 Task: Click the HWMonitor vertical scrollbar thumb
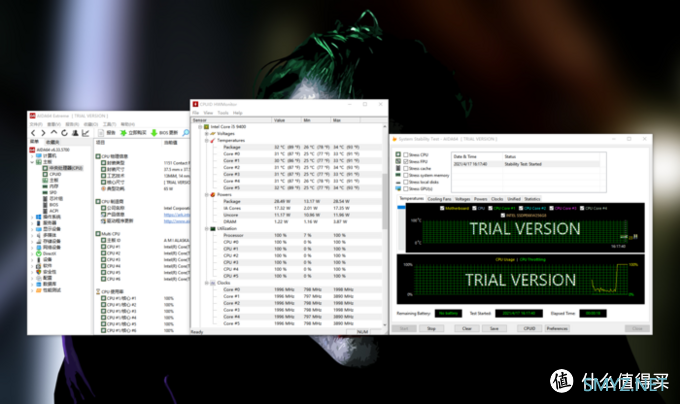(x=384, y=201)
